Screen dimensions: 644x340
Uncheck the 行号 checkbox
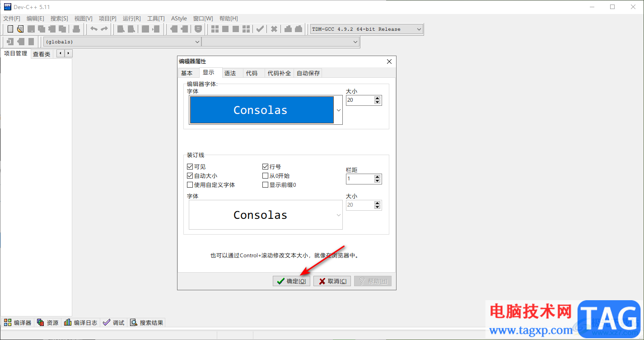point(266,167)
